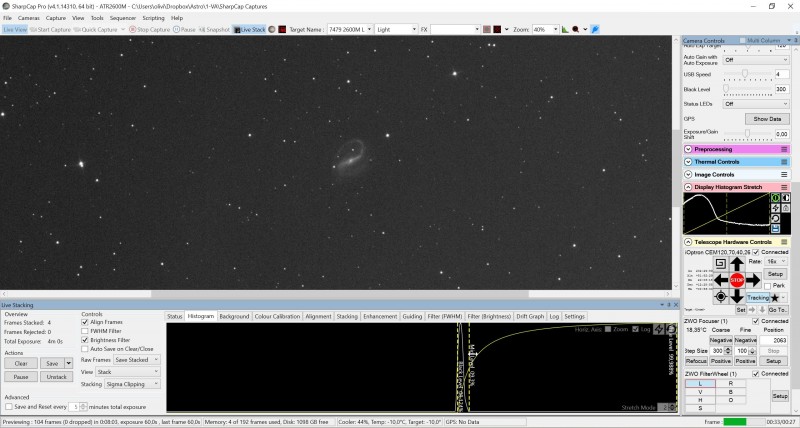Enable the Park checkbox
Screen dimensions: 800x428
tap(767, 286)
